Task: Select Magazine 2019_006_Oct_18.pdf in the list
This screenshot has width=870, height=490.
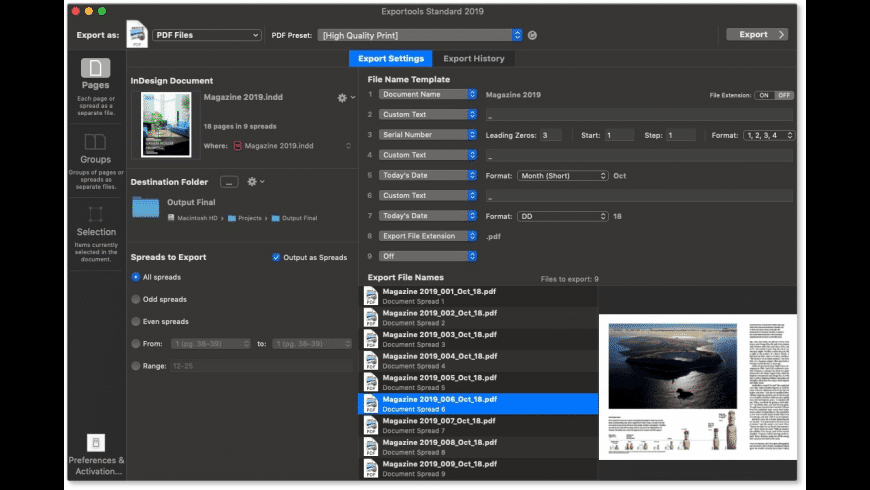Action: coord(478,404)
